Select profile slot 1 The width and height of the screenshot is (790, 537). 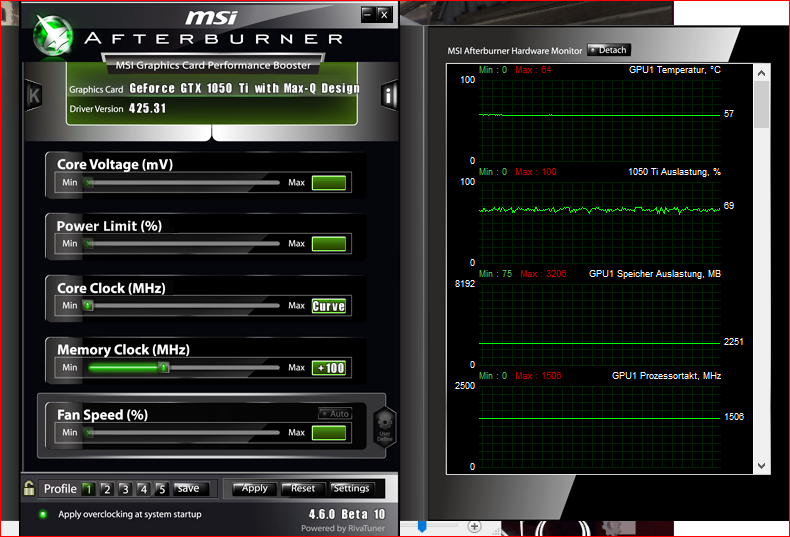click(88, 489)
